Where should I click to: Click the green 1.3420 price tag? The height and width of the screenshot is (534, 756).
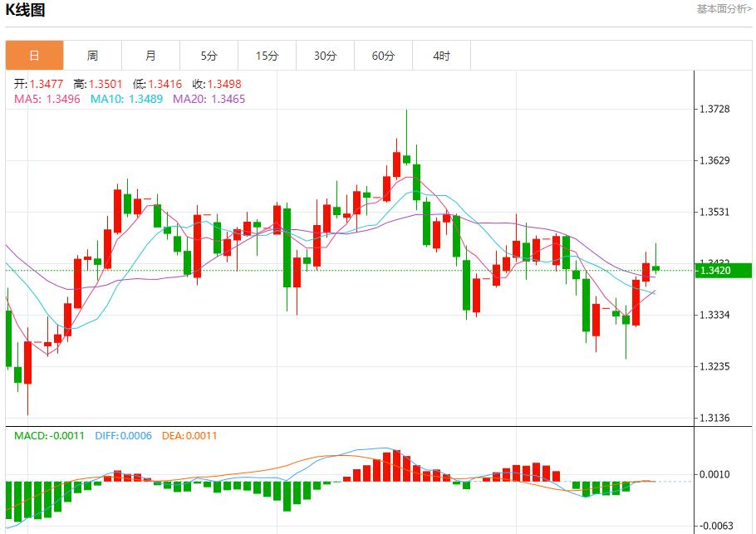tap(725, 270)
